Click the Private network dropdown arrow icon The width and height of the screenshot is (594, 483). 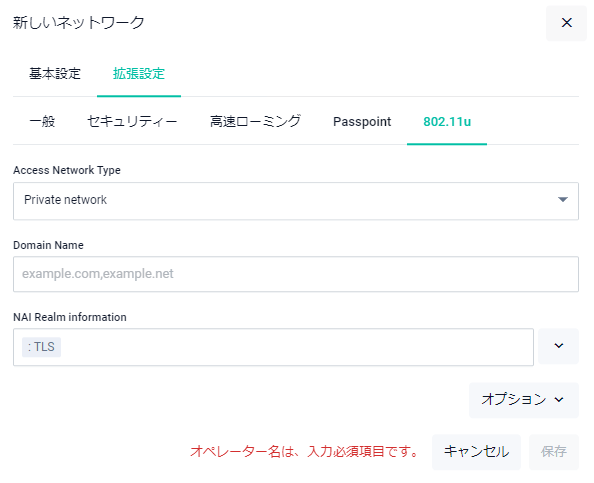coord(563,200)
